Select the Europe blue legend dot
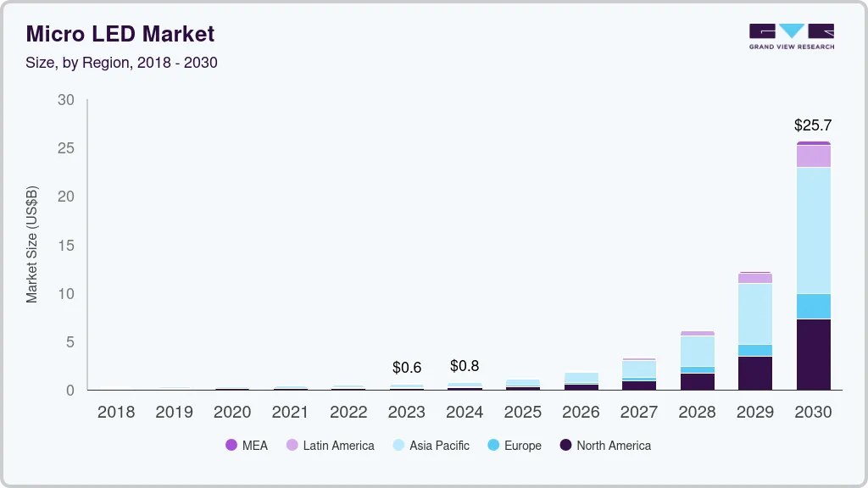Image resolution: width=868 pixels, height=488 pixels. 494,445
